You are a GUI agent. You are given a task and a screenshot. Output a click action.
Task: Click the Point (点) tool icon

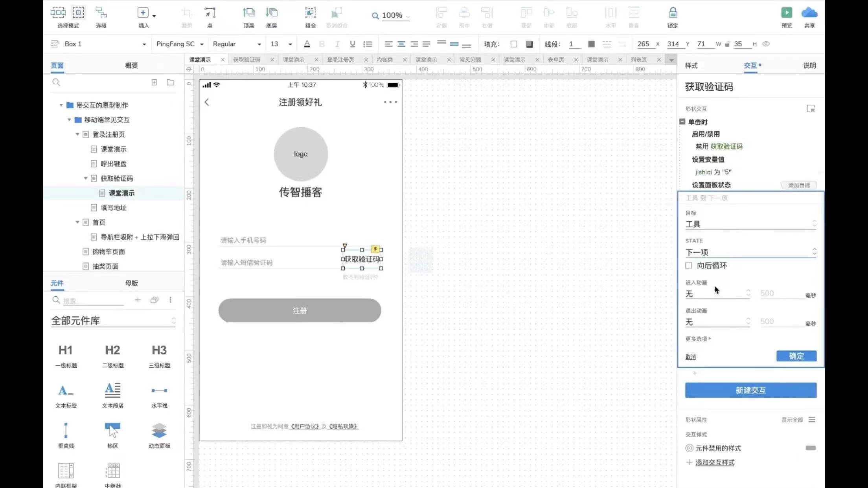tap(210, 13)
